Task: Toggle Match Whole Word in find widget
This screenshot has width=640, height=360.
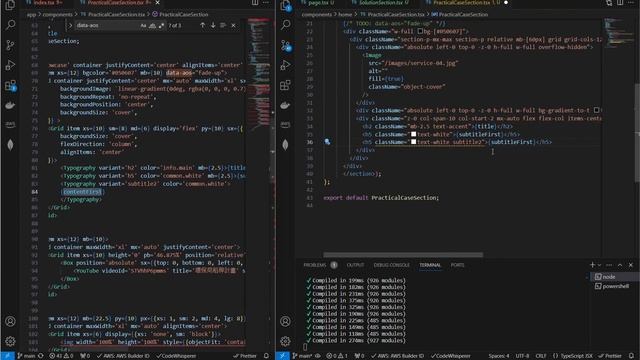Action: [152, 25]
